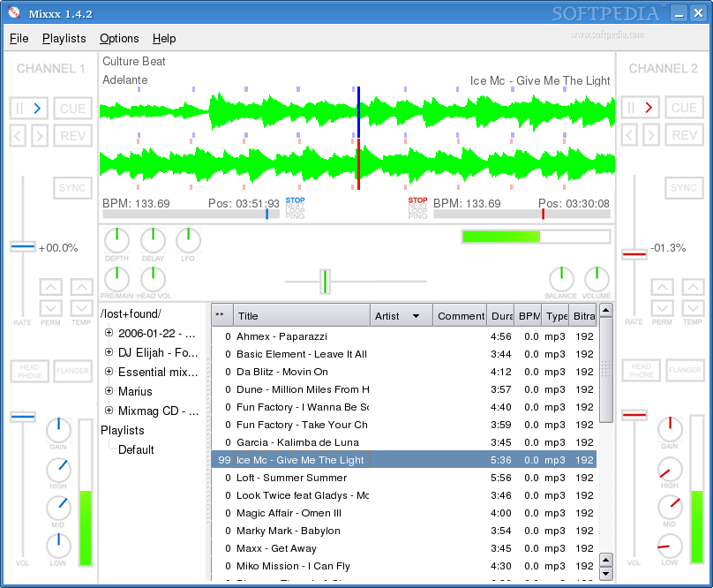Toggle Channel 1 FLANGER effect
The height and width of the screenshot is (588, 713).
(72, 372)
